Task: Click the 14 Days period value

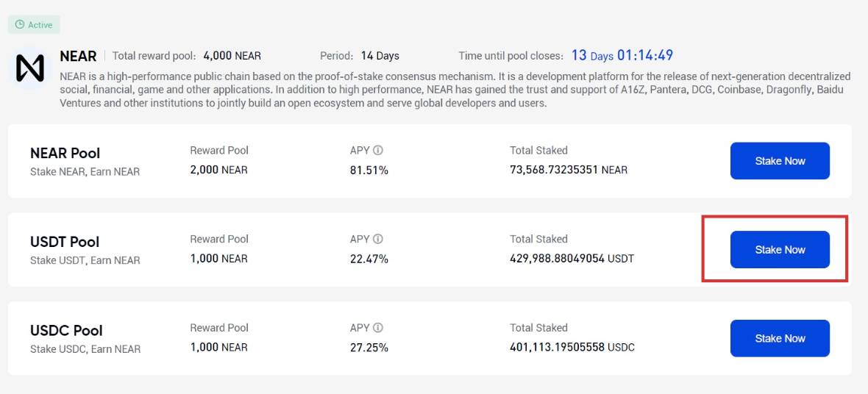Action: coord(380,56)
